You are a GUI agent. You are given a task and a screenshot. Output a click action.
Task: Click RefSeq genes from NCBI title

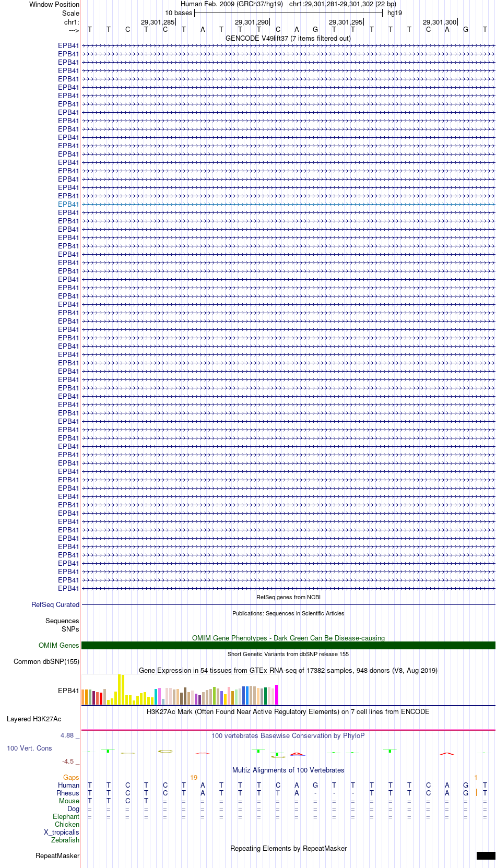point(288,597)
